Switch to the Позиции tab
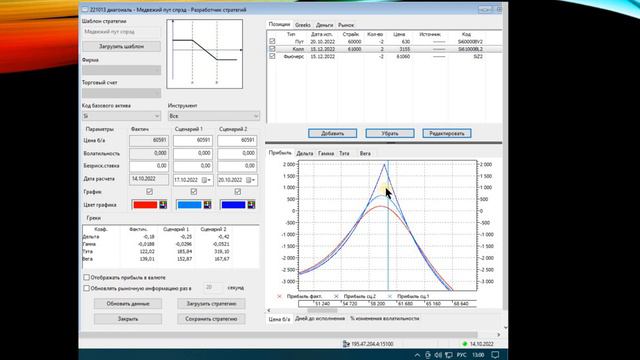Viewport: 640px width, 360px height. pos(279,24)
